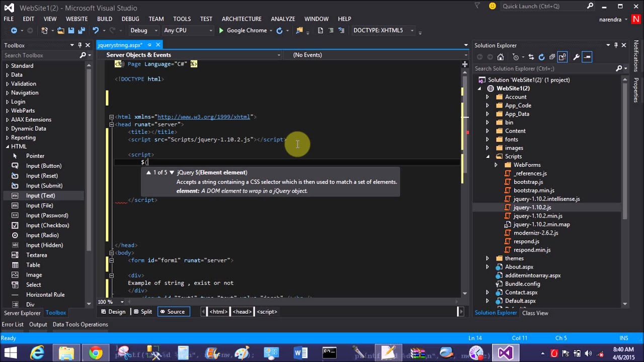Click the w3.org xhtml namespace link
The width and height of the screenshot is (644, 362).
(x=203, y=117)
